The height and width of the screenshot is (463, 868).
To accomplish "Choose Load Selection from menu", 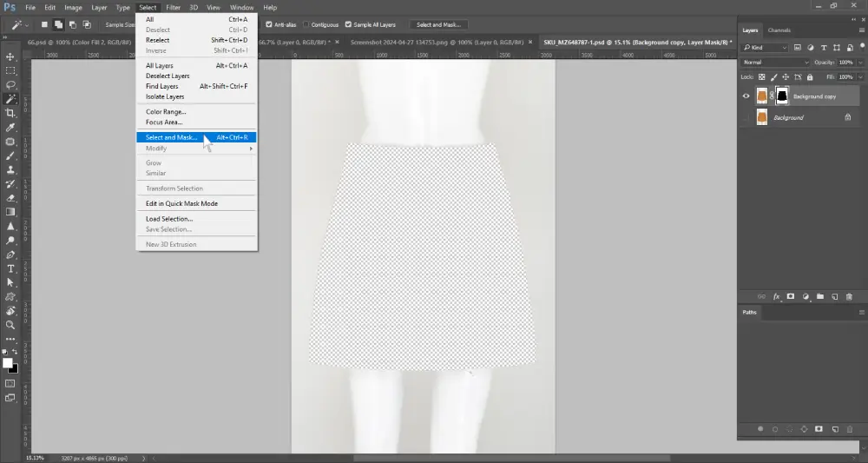I will click(x=169, y=219).
